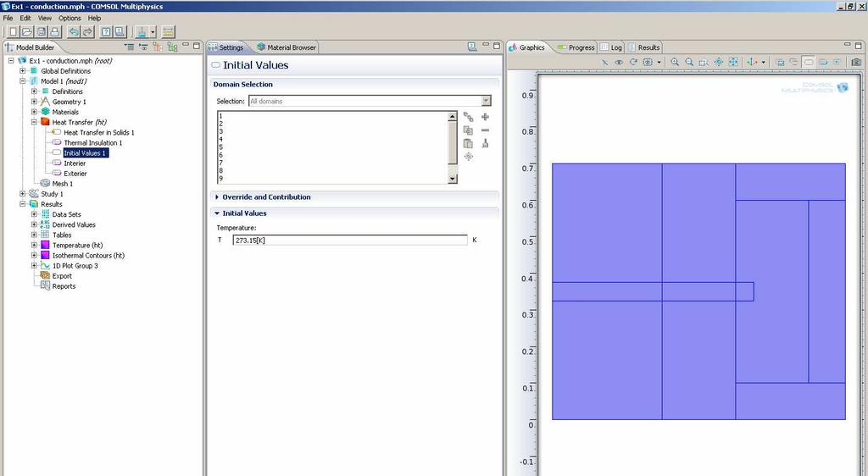The height and width of the screenshot is (476, 868).
Task: Open the File menu
Action: [8, 18]
